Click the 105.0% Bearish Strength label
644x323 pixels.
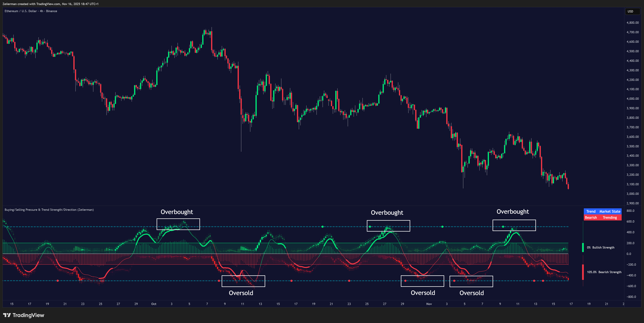coord(604,272)
